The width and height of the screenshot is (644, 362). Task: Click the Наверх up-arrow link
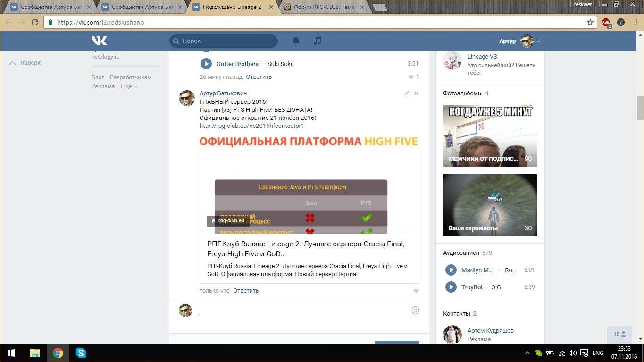pos(25,63)
